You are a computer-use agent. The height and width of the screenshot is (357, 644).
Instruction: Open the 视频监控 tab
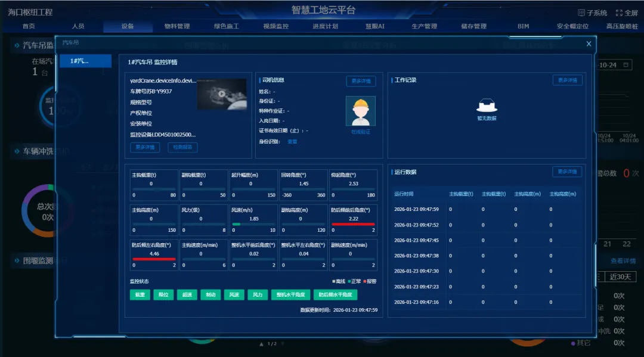pyautogui.click(x=276, y=26)
